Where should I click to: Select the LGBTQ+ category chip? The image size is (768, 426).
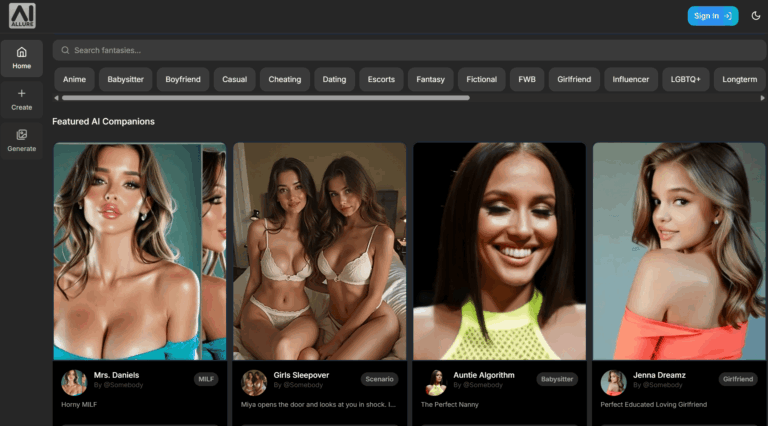coord(685,79)
